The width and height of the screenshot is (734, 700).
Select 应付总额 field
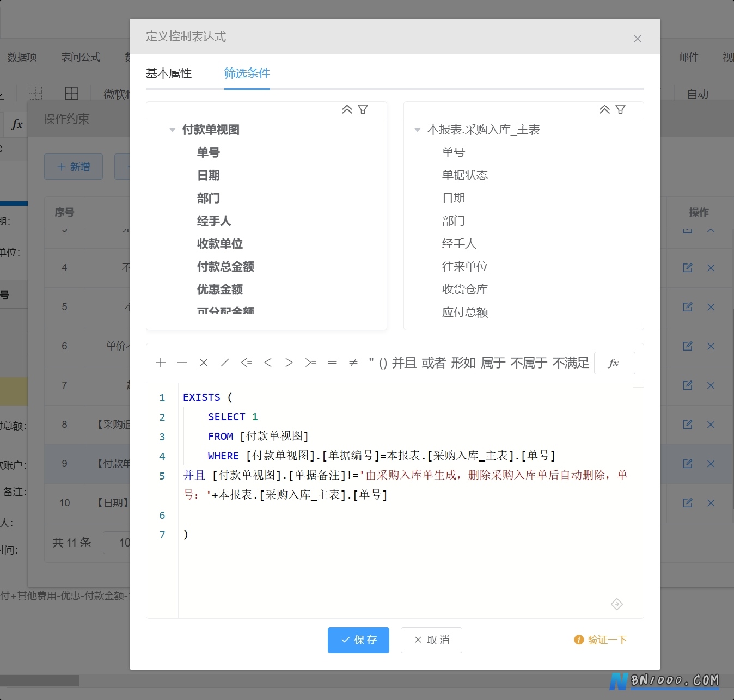[465, 312]
